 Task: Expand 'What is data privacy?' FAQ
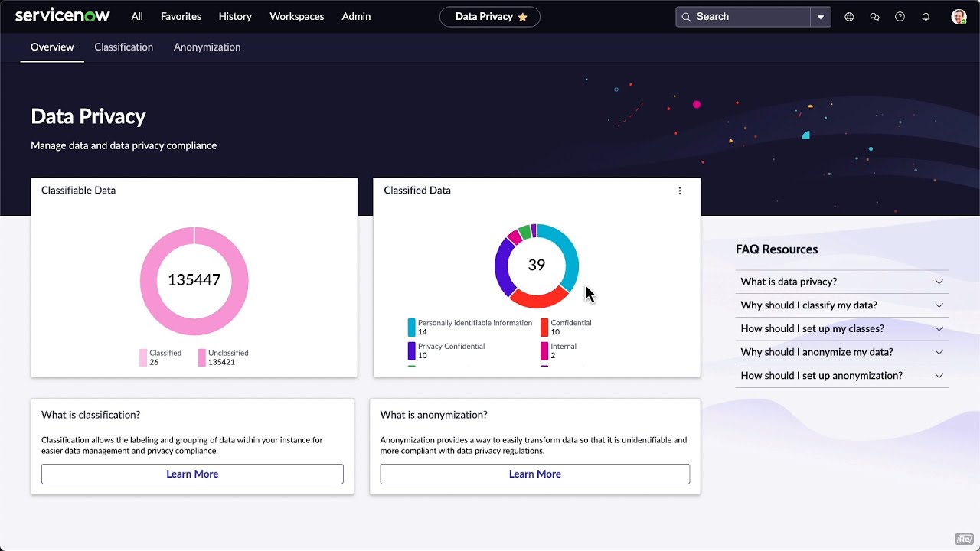click(842, 282)
